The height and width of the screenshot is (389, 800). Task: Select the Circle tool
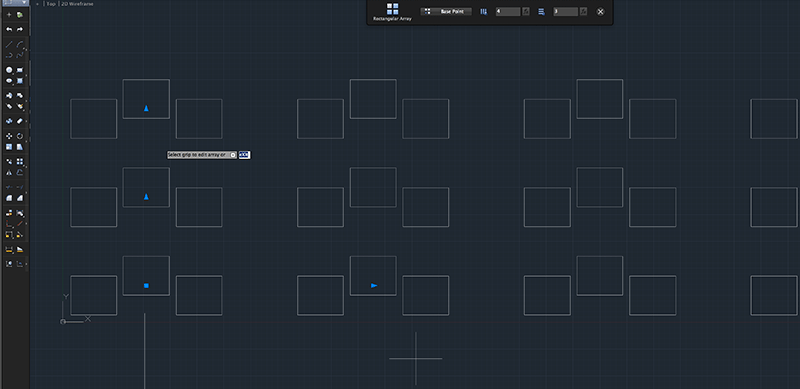(x=9, y=69)
